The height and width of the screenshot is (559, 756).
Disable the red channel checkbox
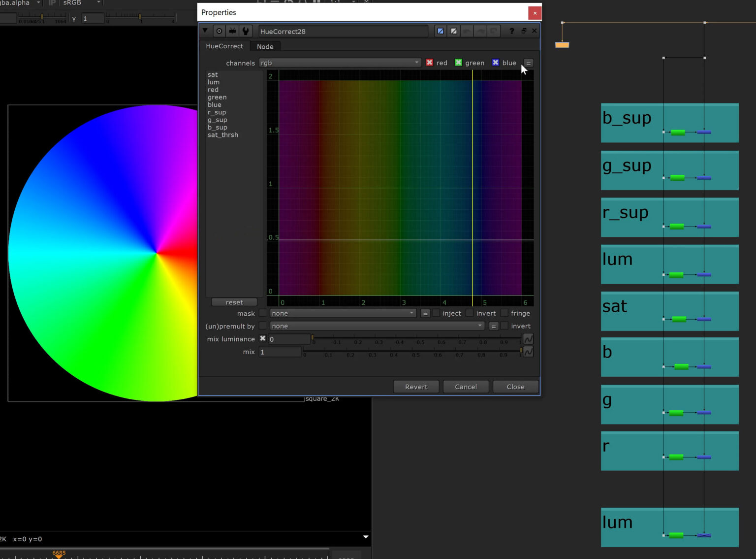(430, 63)
